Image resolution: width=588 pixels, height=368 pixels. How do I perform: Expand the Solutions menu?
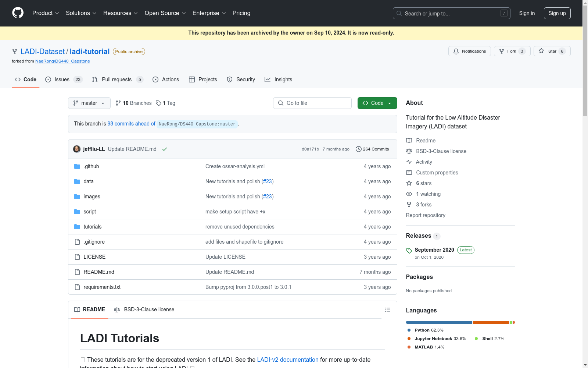tap(81, 13)
